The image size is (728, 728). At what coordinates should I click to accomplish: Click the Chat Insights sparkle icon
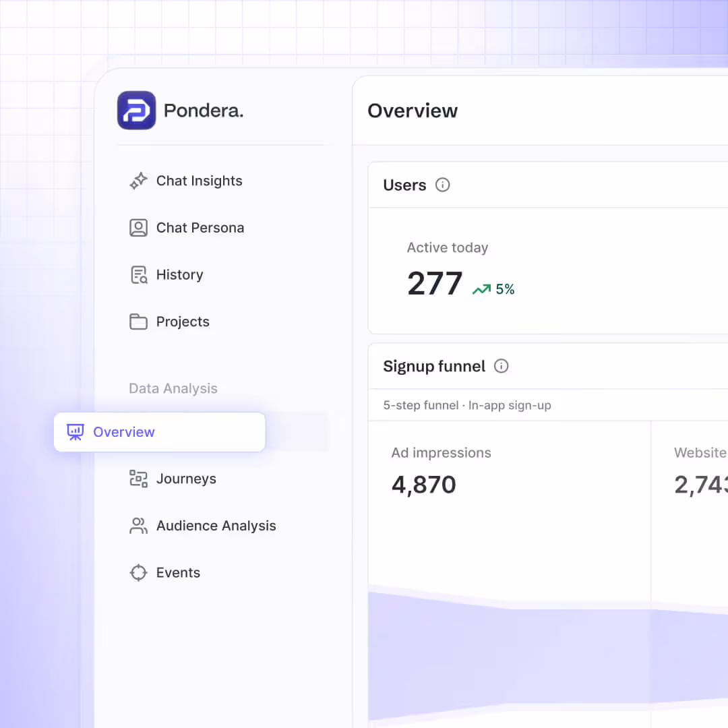click(138, 181)
